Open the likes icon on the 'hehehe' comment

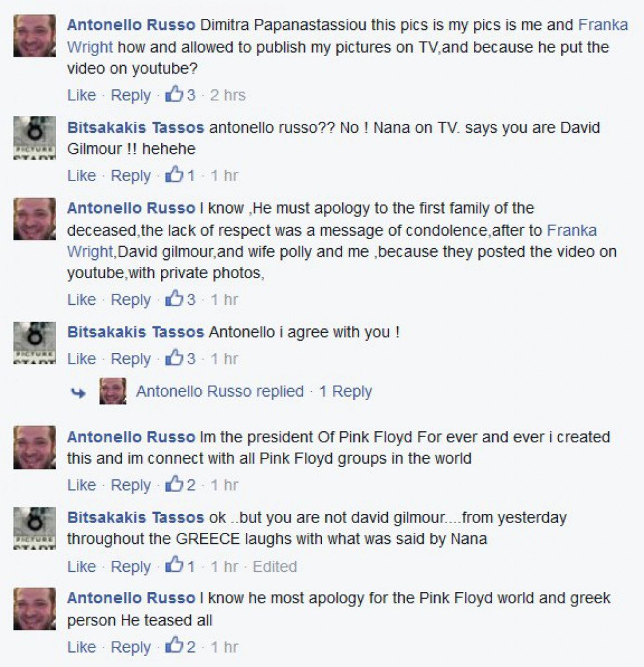pyautogui.click(x=174, y=175)
